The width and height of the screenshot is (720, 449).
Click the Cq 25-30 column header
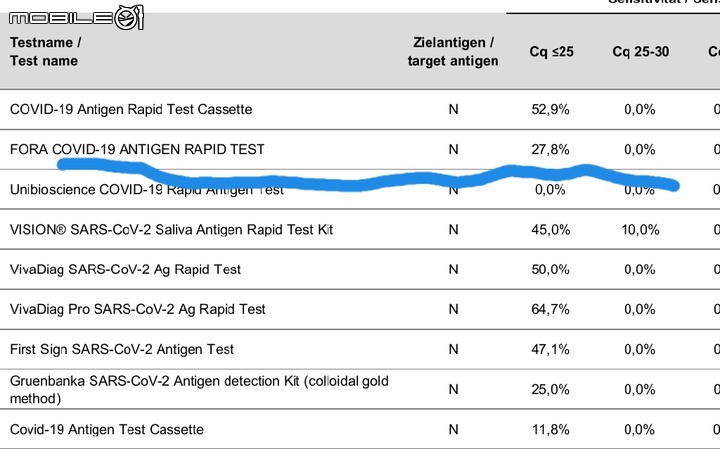tap(640, 51)
